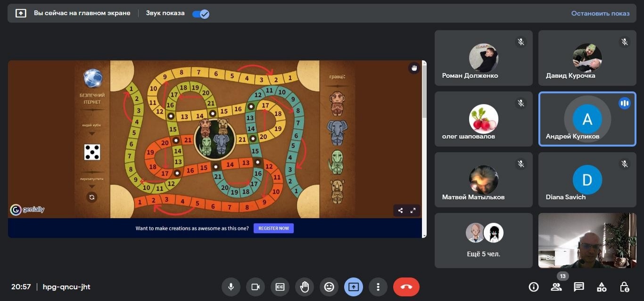This screenshot has width=644, height=301.
Task: Open the chat panel icon
Action: [579, 286]
